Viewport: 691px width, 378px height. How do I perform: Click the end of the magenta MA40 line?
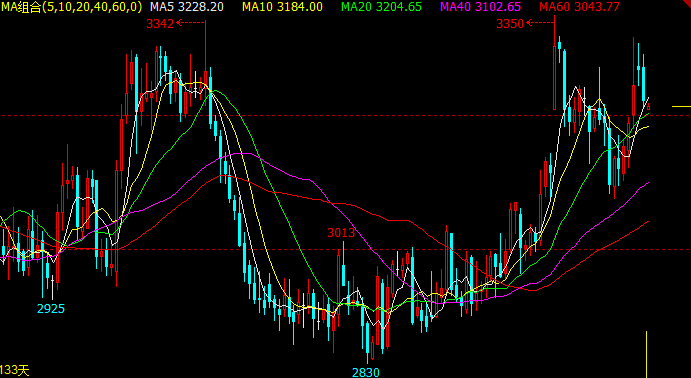648,182
